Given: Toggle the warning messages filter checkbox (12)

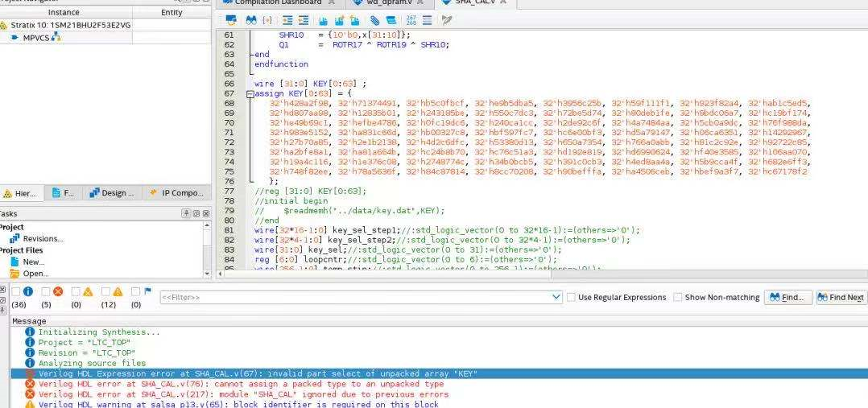Looking at the screenshot, I should click(105, 291).
